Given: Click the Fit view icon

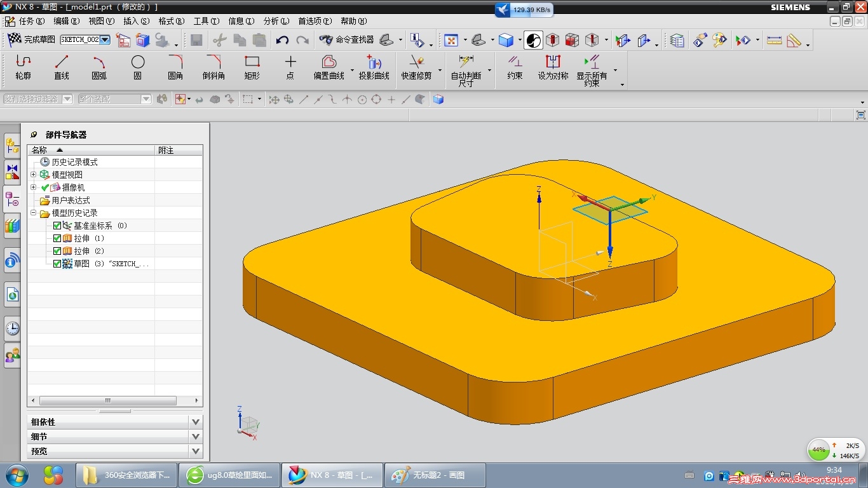Looking at the screenshot, I should tap(451, 40).
